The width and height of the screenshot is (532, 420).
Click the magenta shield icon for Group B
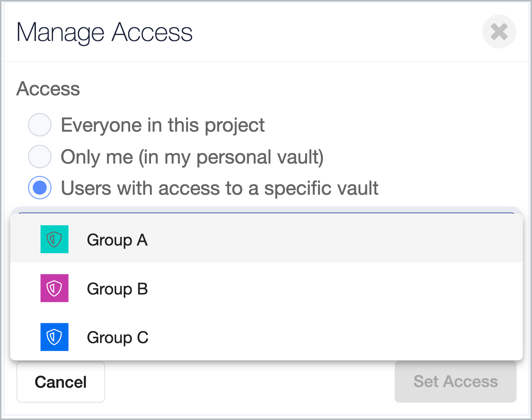[54, 288]
